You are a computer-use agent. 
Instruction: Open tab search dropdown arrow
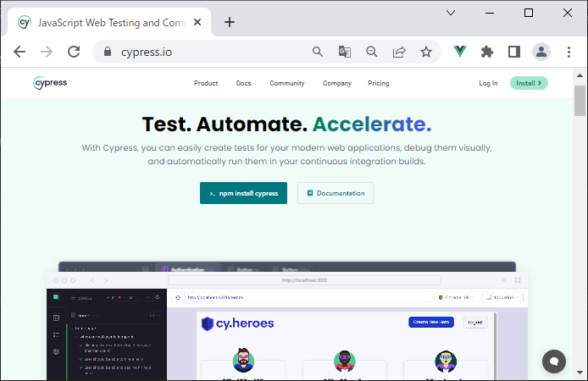pos(451,13)
